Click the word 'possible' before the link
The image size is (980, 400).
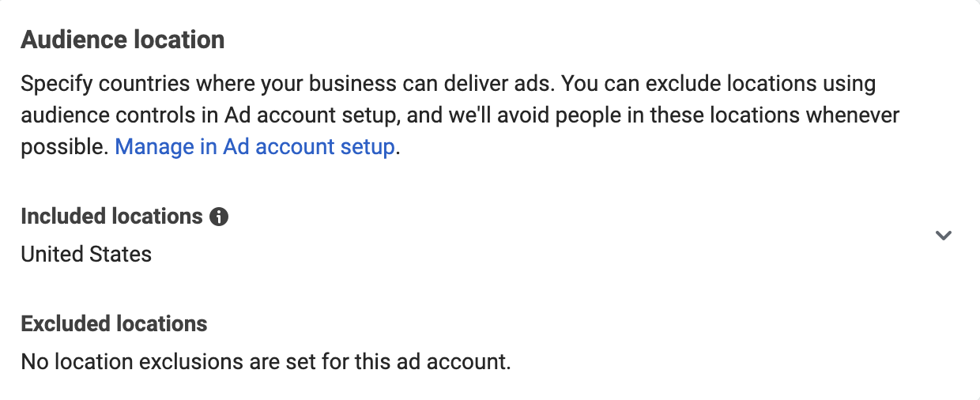[63, 148]
